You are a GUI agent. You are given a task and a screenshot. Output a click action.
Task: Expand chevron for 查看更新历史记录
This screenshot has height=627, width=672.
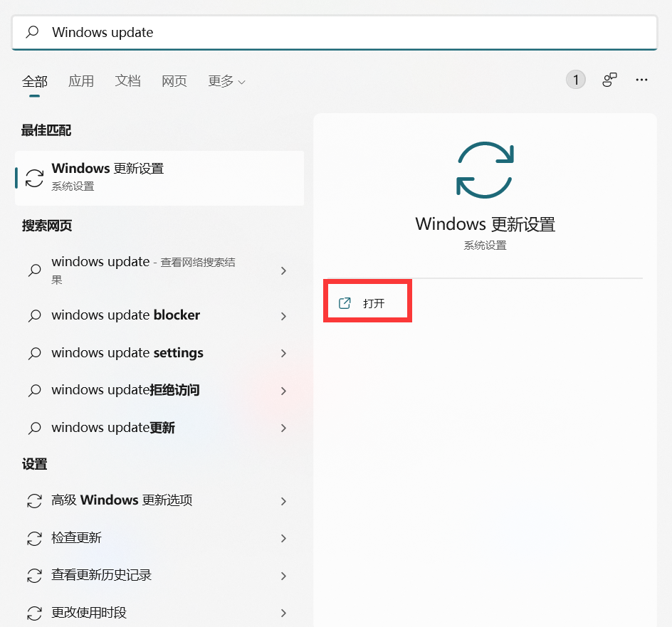click(x=283, y=576)
